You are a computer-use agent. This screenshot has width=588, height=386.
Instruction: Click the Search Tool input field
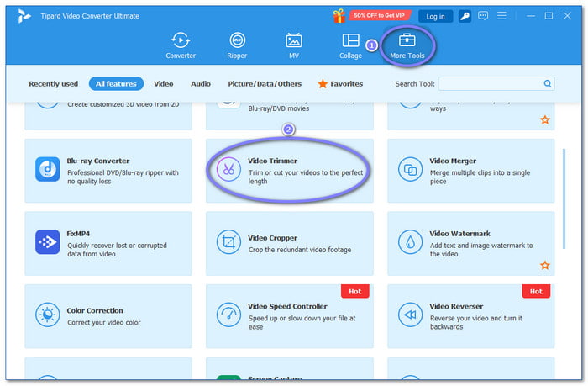pos(490,84)
